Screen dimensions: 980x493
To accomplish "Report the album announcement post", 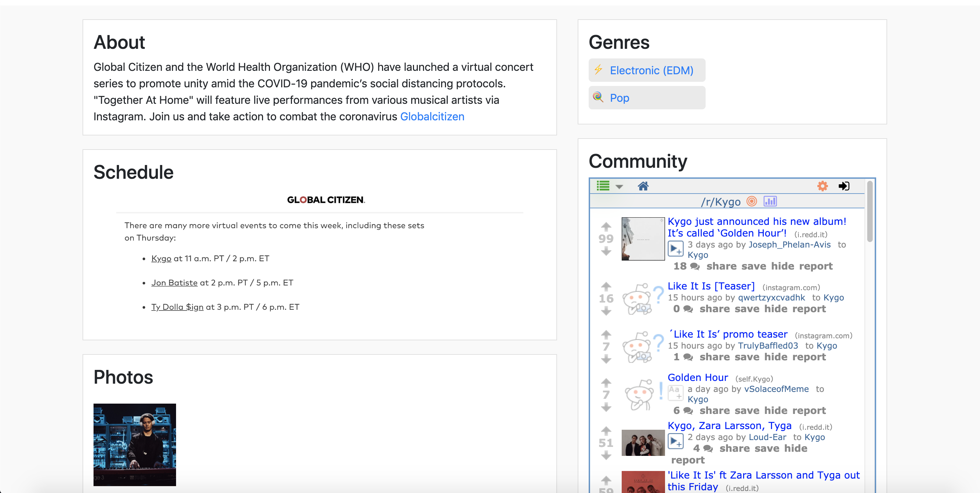I will tap(816, 266).
